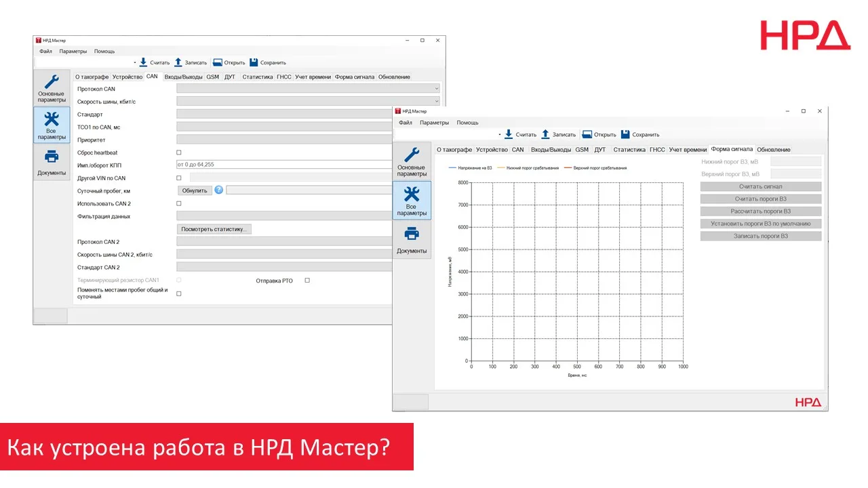This screenshot has width=868, height=488.
Task: Click Верхний порог срабатывания legend entry
Action: (x=595, y=167)
